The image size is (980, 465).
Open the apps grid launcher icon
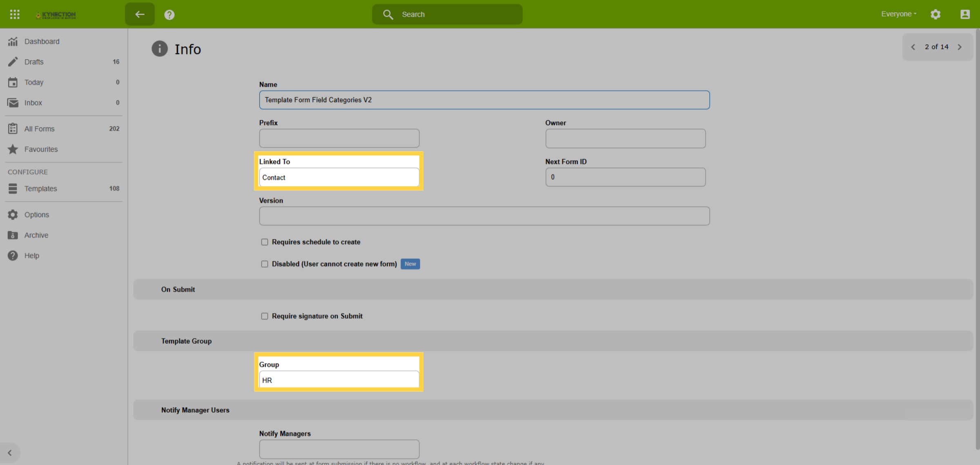[15, 14]
